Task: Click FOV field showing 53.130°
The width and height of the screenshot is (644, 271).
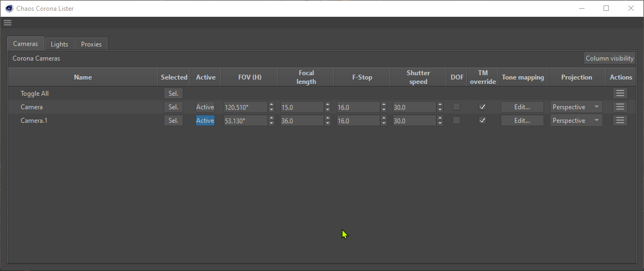Action: coord(246,121)
